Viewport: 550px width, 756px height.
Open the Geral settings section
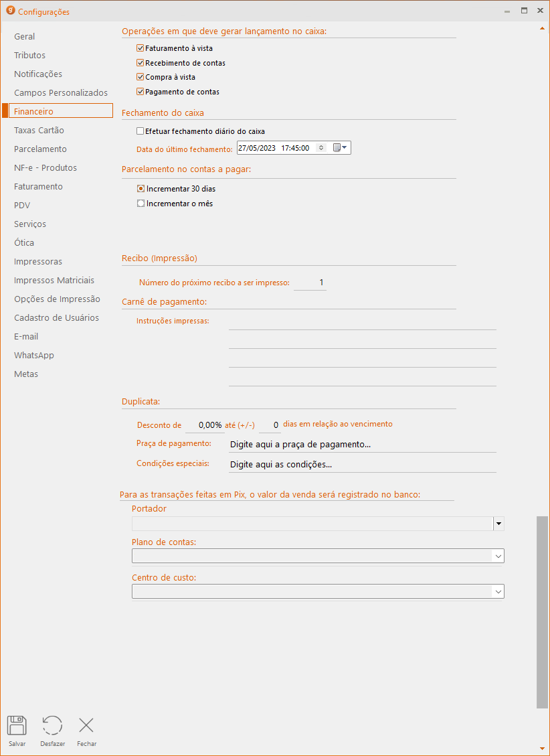pyautogui.click(x=25, y=37)
